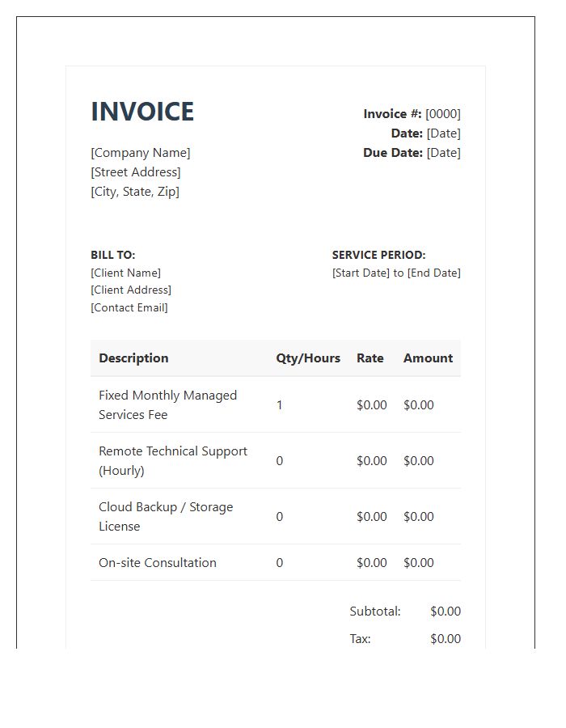This screenshot has height=728, width=566.
Task: Select the invoice number [0000] field
Action: point(443,114)
